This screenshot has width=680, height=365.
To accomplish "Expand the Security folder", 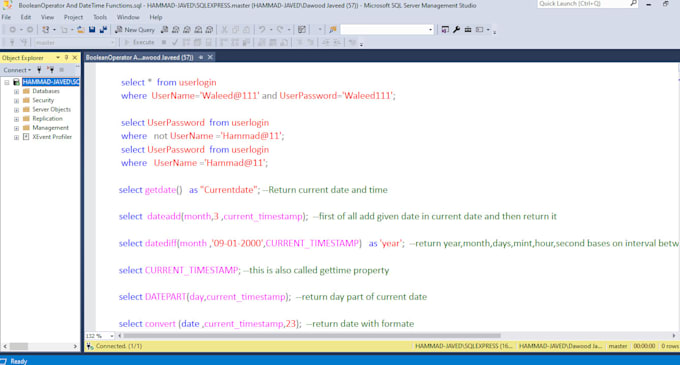I will tap(16, 101).
